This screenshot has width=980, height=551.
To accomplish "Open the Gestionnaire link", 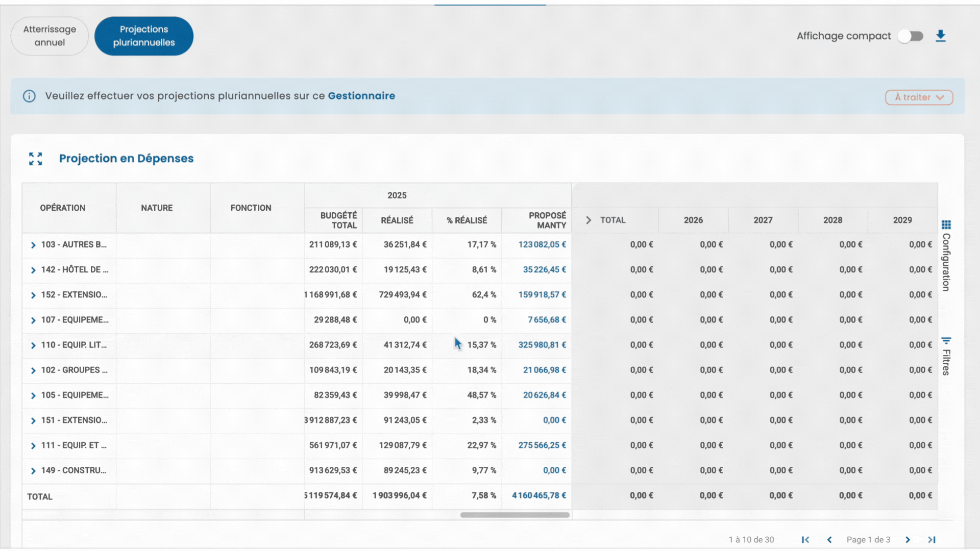I will (x=361, y=96).
